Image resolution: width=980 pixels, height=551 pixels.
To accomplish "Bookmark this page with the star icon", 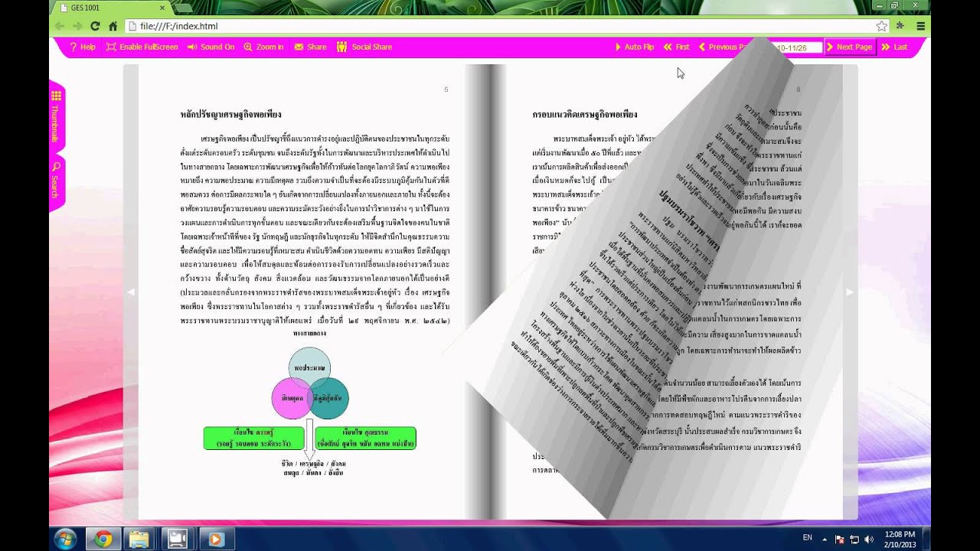I will tap(881, 26).
